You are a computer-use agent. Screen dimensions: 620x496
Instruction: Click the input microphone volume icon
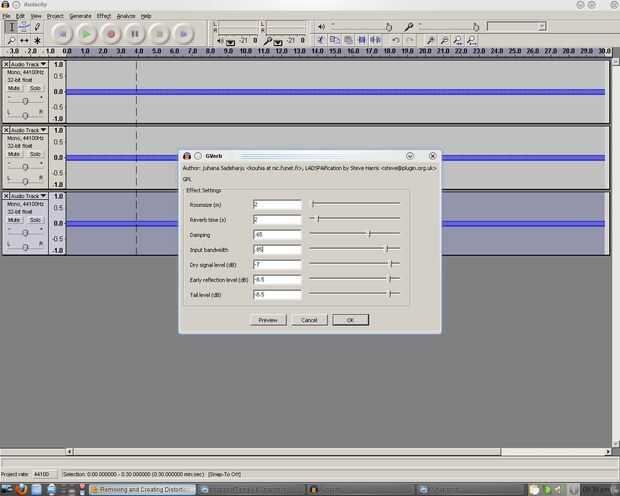(409, 27)
